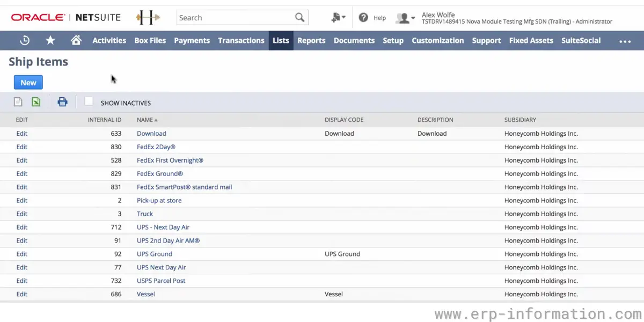
Task: Edit the Download ship item
Action: (21, 134)
